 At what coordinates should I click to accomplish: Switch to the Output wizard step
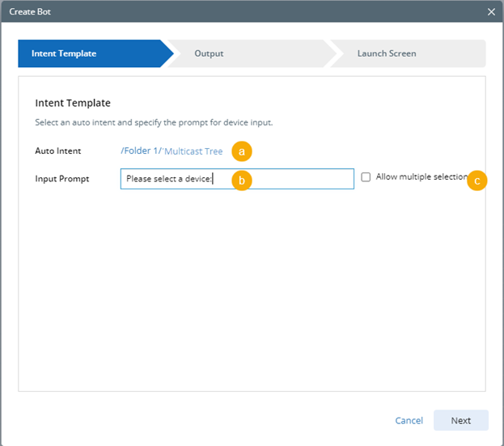click(209, 53)
